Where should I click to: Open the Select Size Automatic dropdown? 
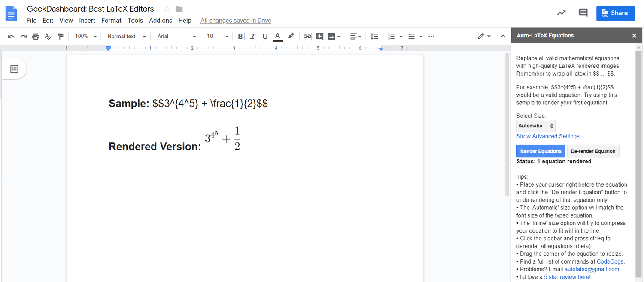coord(536,126)
